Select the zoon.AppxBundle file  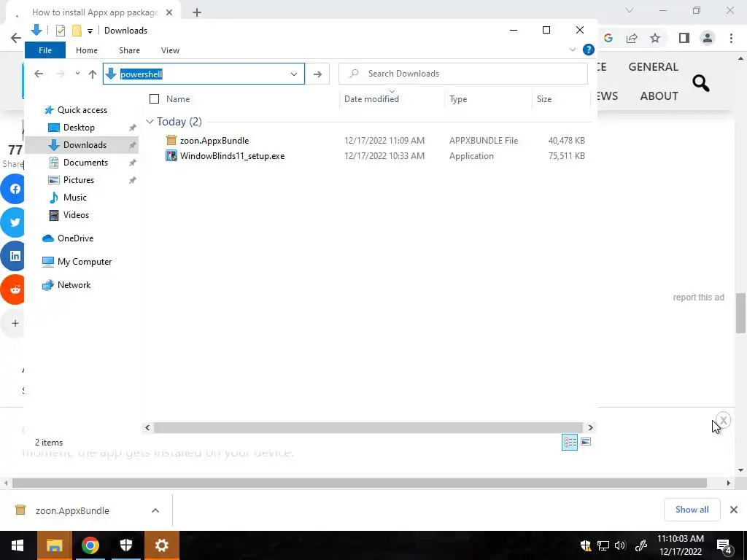[x=214, y=141]
